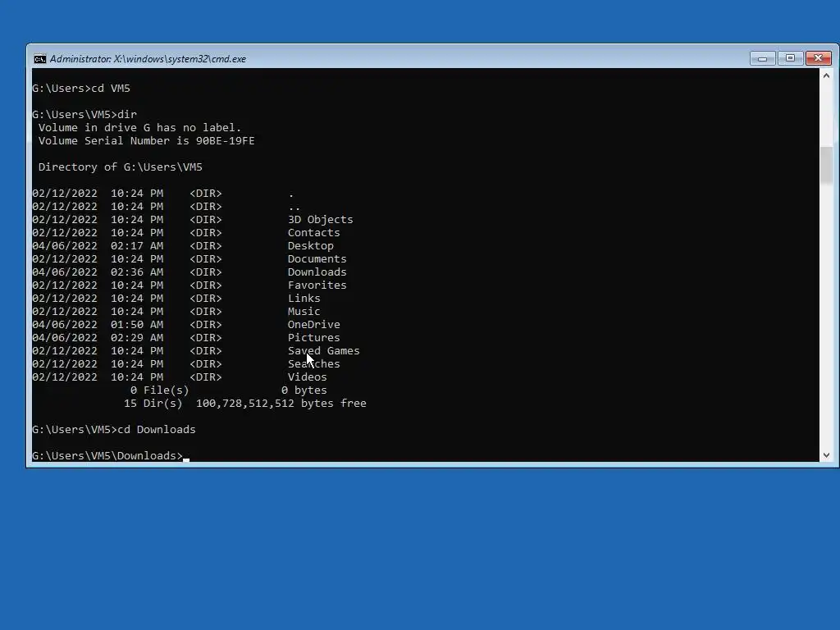Click the scrollbar down arrow
Viewport: 840px width, 630px height.
tap(826, 454)
